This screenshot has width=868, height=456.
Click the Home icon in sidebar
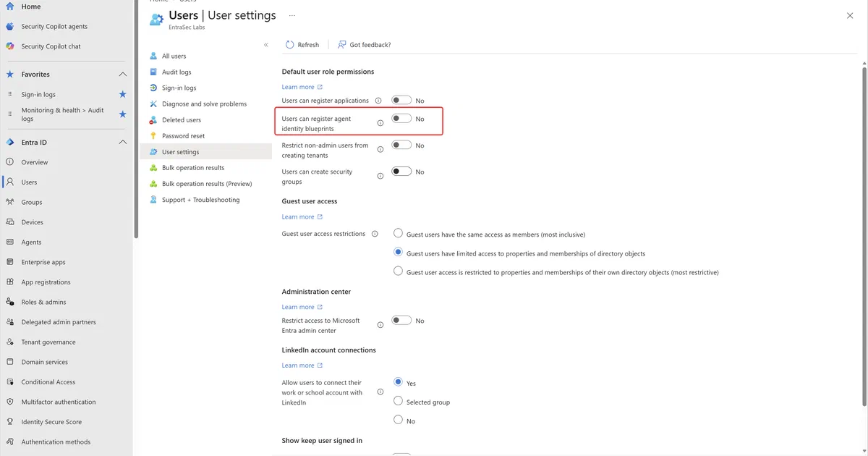[10, 7]
